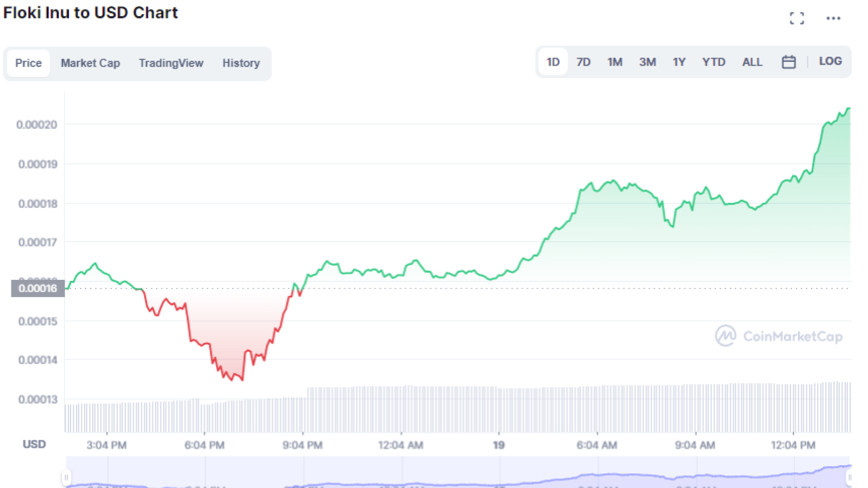Select the 1D time range
868x488 pixels.
553,62
